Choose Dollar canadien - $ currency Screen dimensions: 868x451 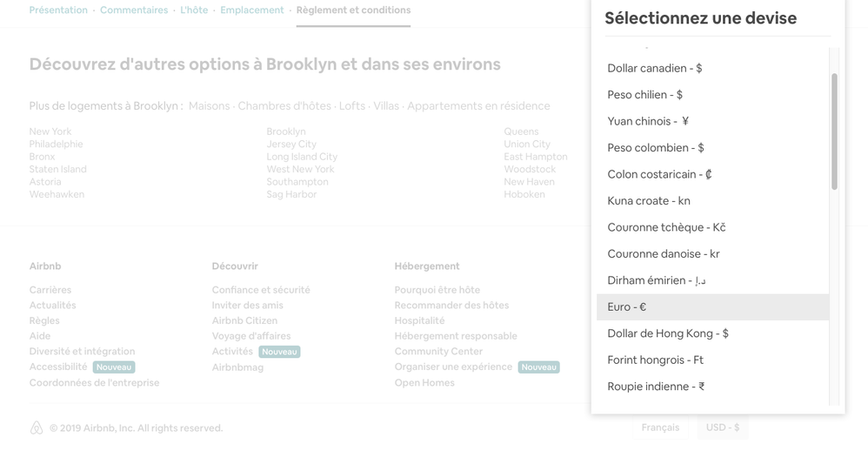pyautogui.click(x=654, y=69)
